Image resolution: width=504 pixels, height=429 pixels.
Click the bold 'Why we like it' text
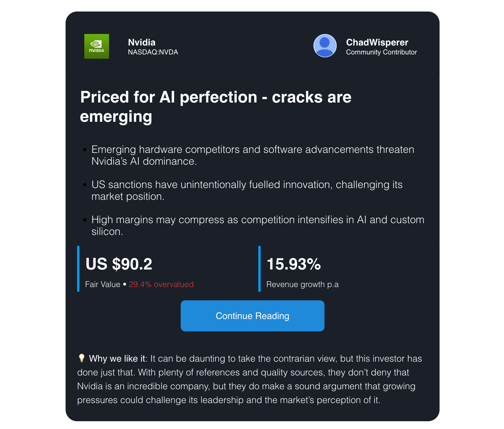click(x=117, y=359)
